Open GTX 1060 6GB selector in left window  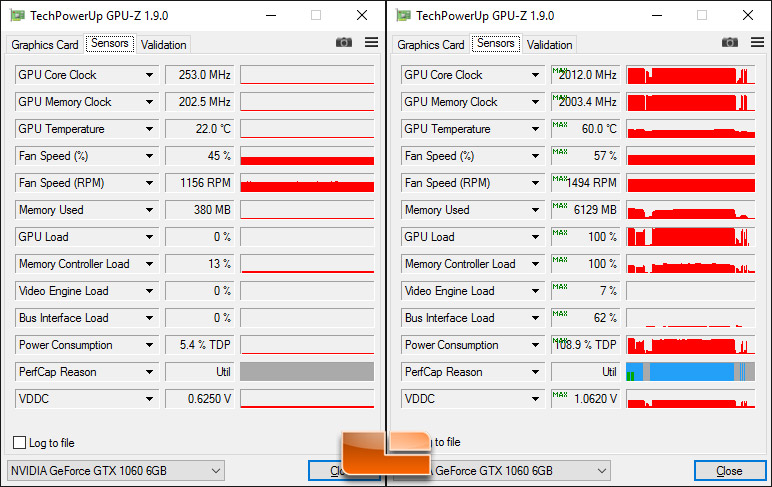[116, 471]
